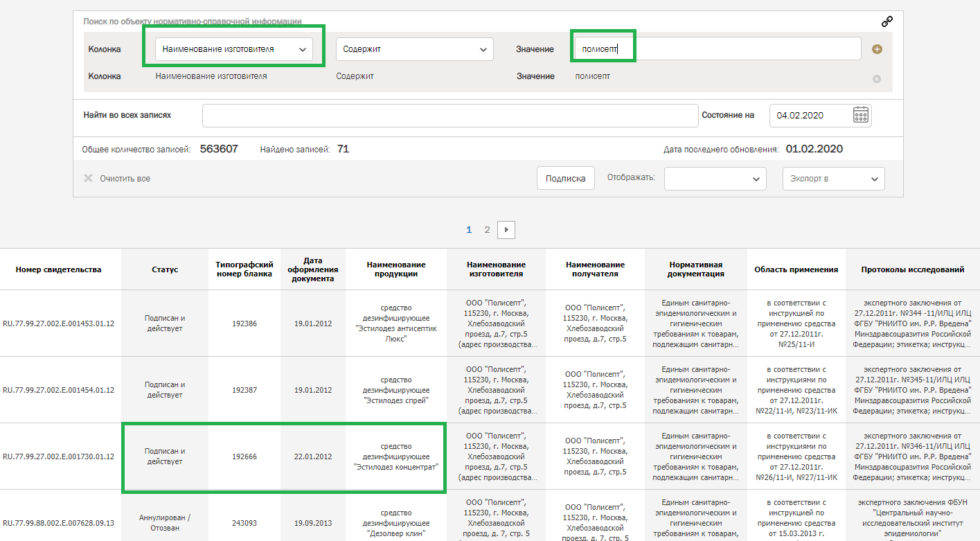Screen dimensions: 980x541
Task: Click Протоколы исследований column header
Action: point(913,269)
